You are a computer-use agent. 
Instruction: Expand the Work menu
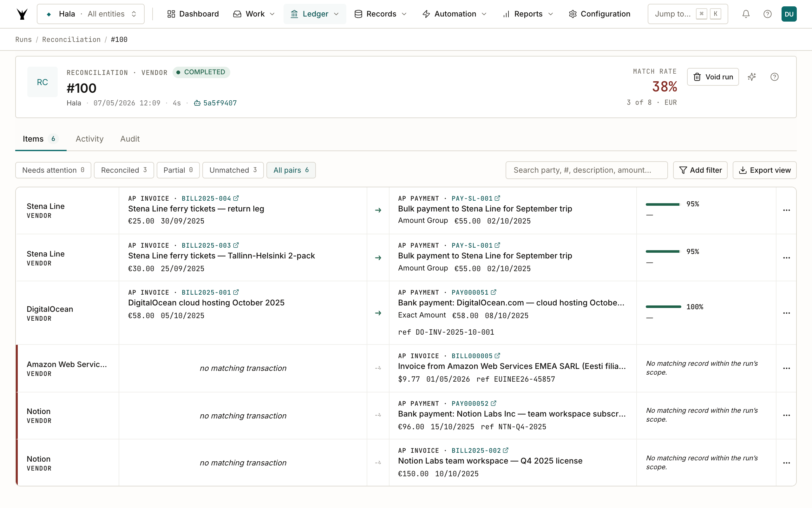pyautogui.click(x=254, y=14)
